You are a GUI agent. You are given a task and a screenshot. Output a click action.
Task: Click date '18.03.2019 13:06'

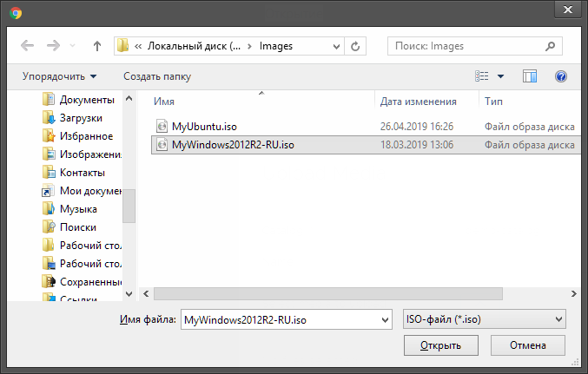click(417, 145)
